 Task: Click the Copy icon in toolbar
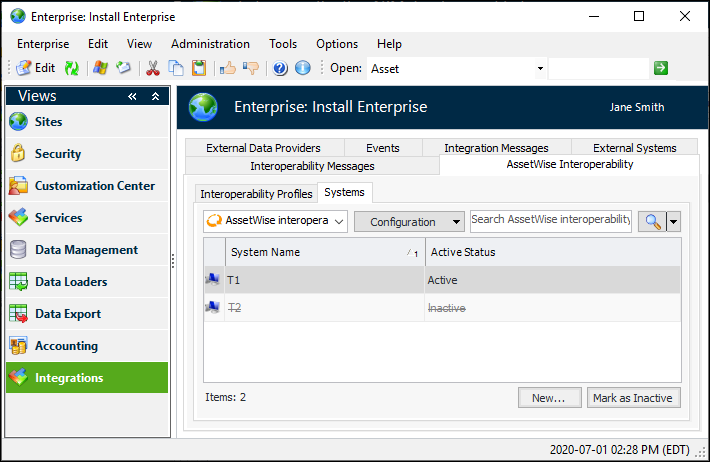click(x=176, y=68)
